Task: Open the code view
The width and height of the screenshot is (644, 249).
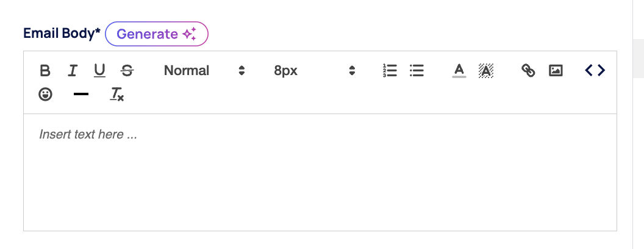Action: tap(595, 71)
